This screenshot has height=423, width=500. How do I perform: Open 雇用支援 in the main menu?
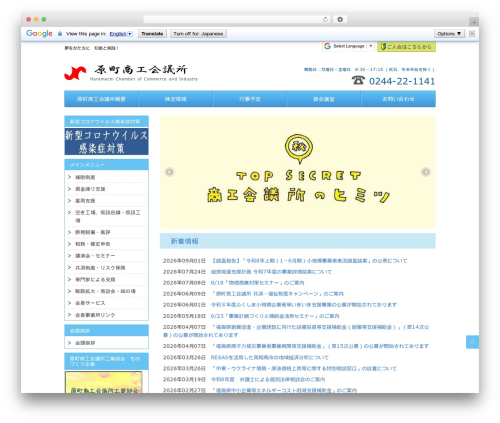pyautogui.click(x=85, y=201)
